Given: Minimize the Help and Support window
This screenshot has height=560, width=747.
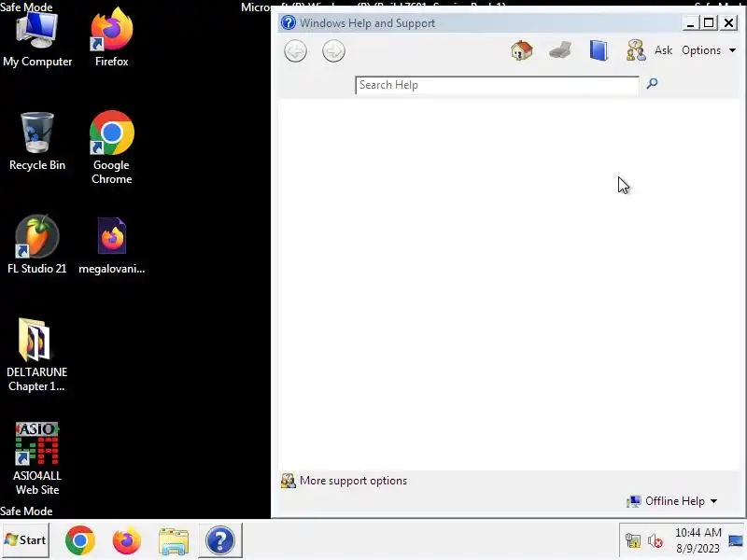Looking at the screenshot, I should pos(690,22).
